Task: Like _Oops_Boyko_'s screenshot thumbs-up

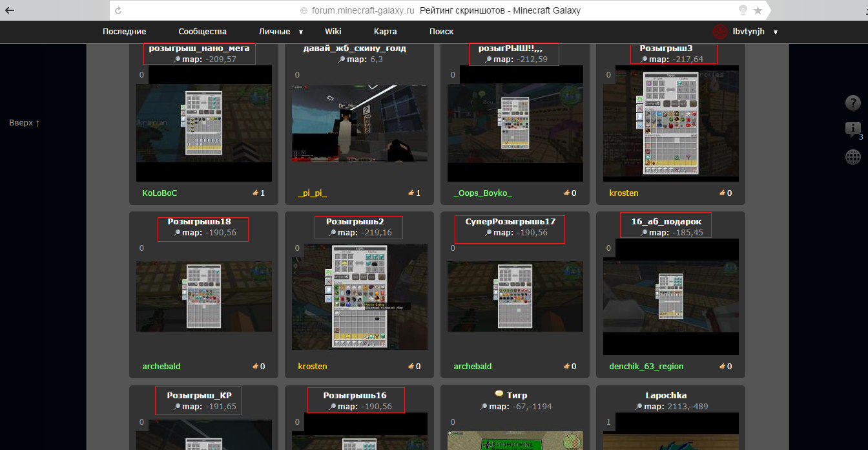Action: (566, 193)
